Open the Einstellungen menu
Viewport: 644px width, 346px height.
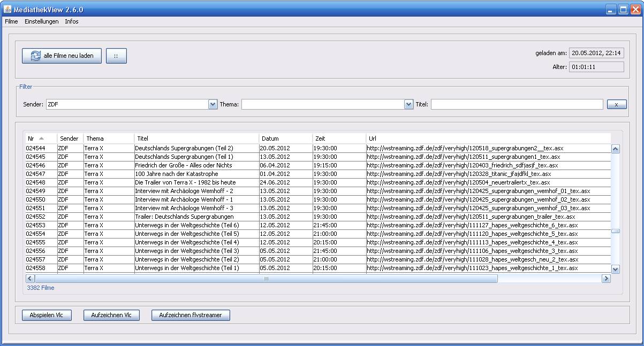click(x=42, y=21)
